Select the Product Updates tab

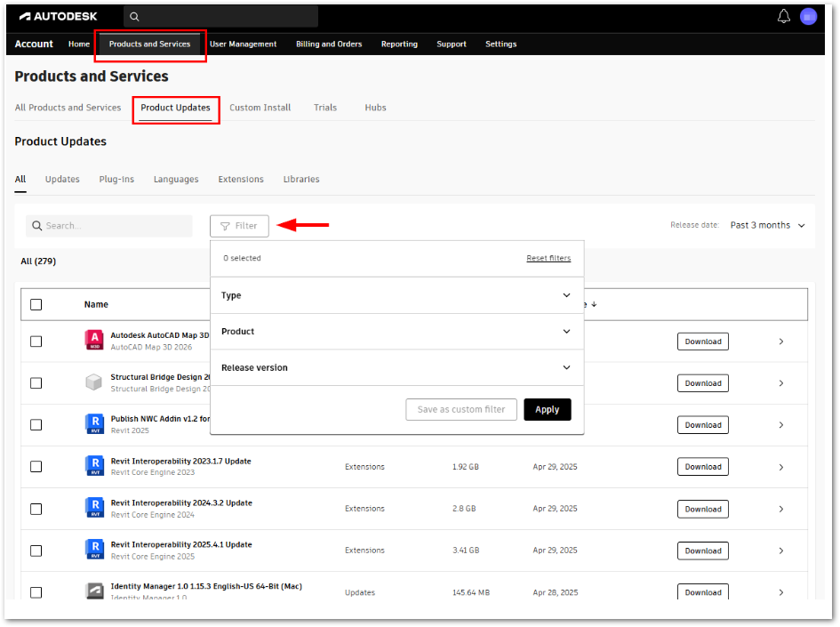coord(175,108)
